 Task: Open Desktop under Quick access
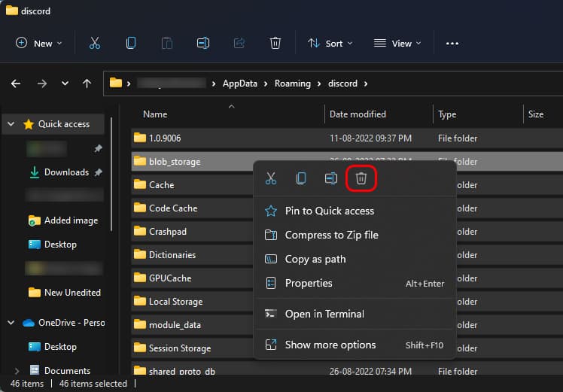point(60,245)
